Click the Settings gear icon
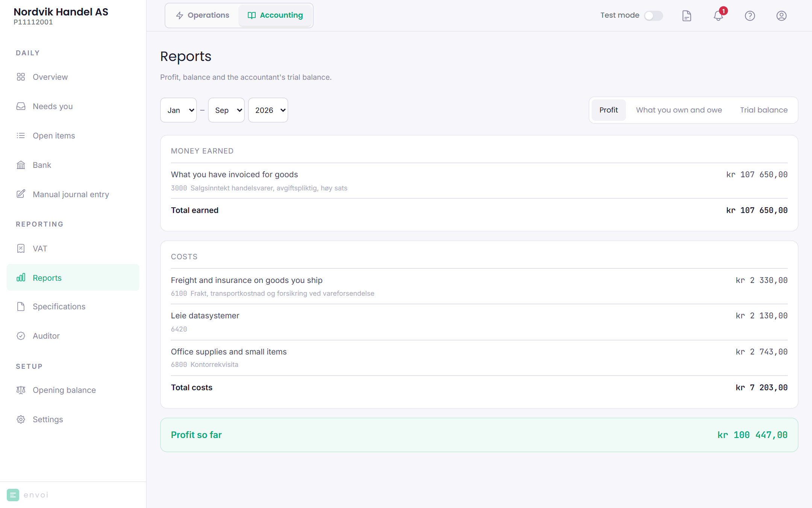Image resolution: width=812 pixels, height=508 pixels. (x=21, y=419)
